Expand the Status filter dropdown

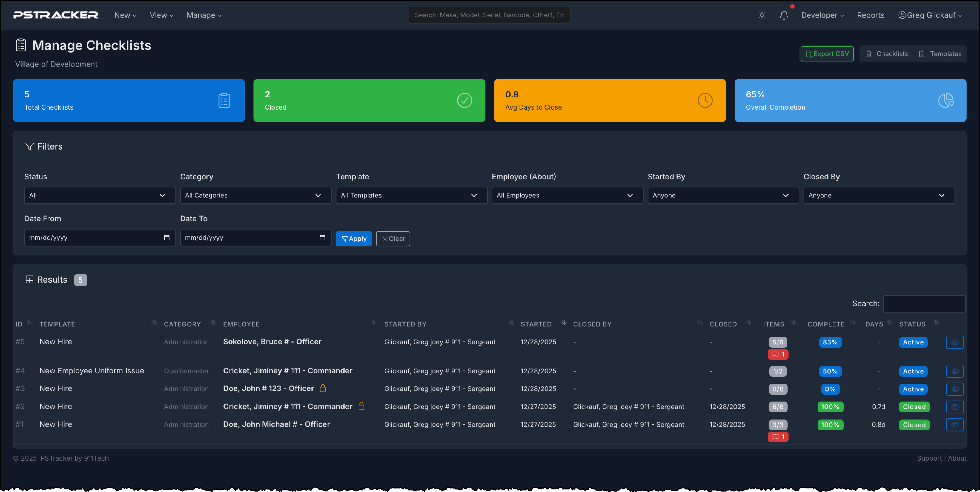point(100,196)
